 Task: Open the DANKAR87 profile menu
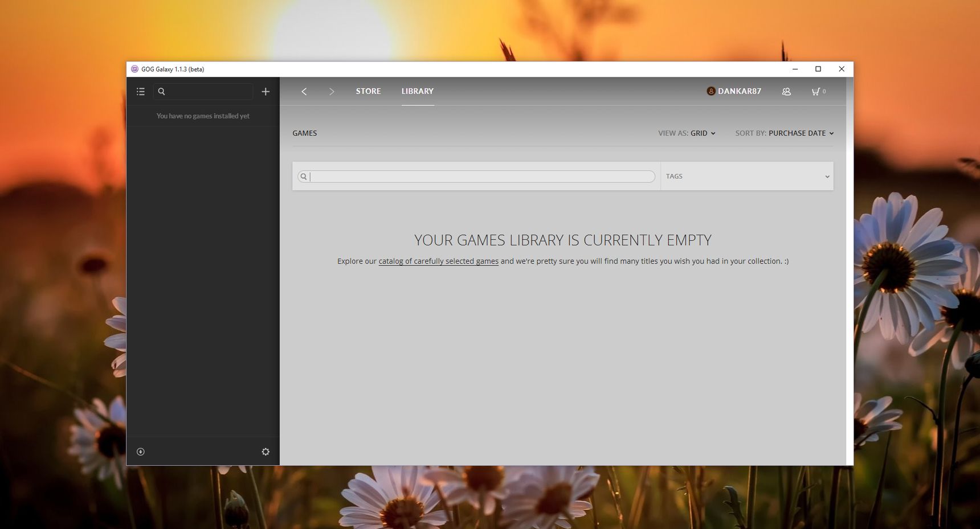pos(734,91)
